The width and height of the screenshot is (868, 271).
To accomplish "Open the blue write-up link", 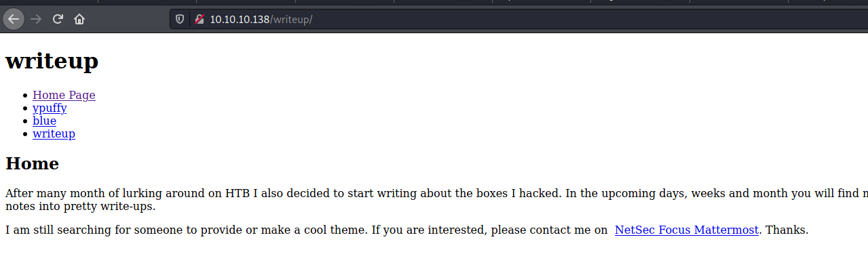I will click(44, 121).
